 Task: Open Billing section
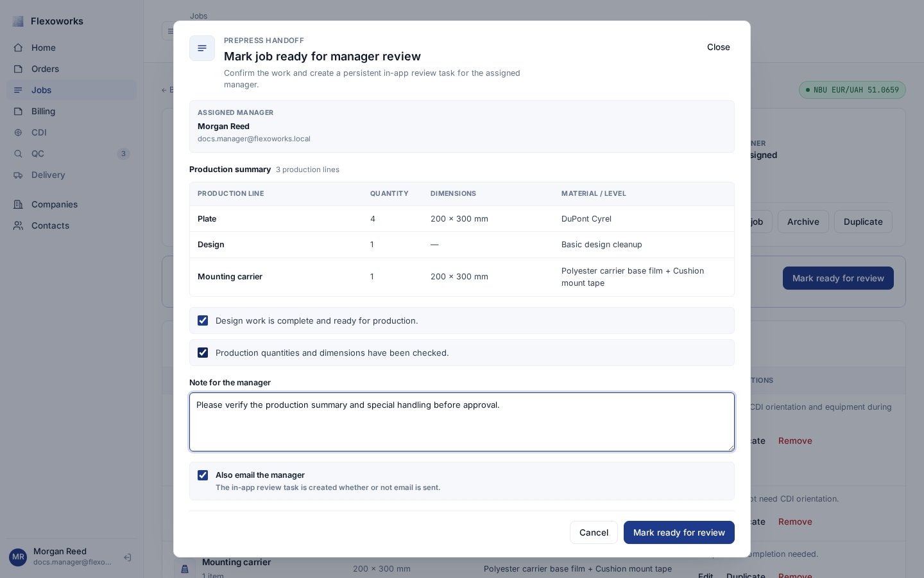[x=72, y=111]
